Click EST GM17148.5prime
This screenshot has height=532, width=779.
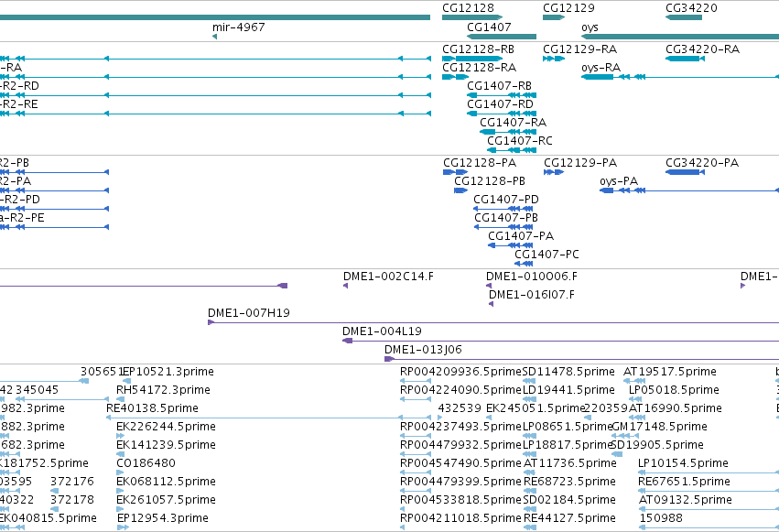tap(659, 427)
